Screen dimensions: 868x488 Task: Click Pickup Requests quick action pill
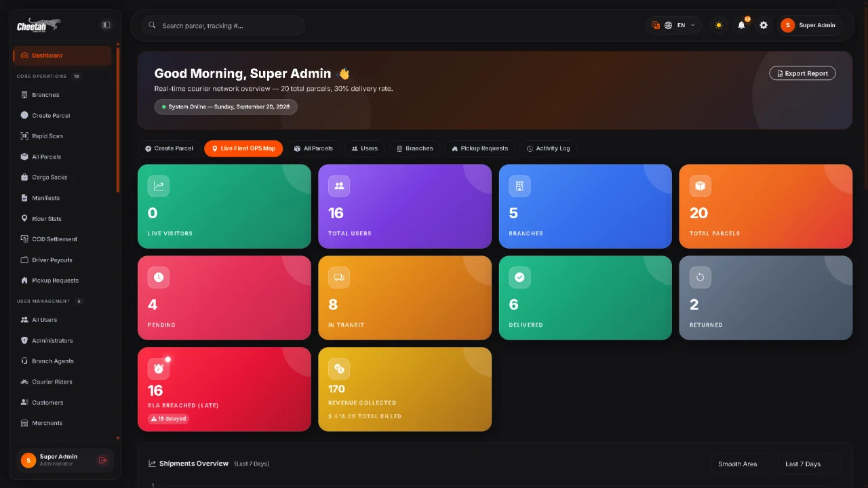tap(479, 148)
